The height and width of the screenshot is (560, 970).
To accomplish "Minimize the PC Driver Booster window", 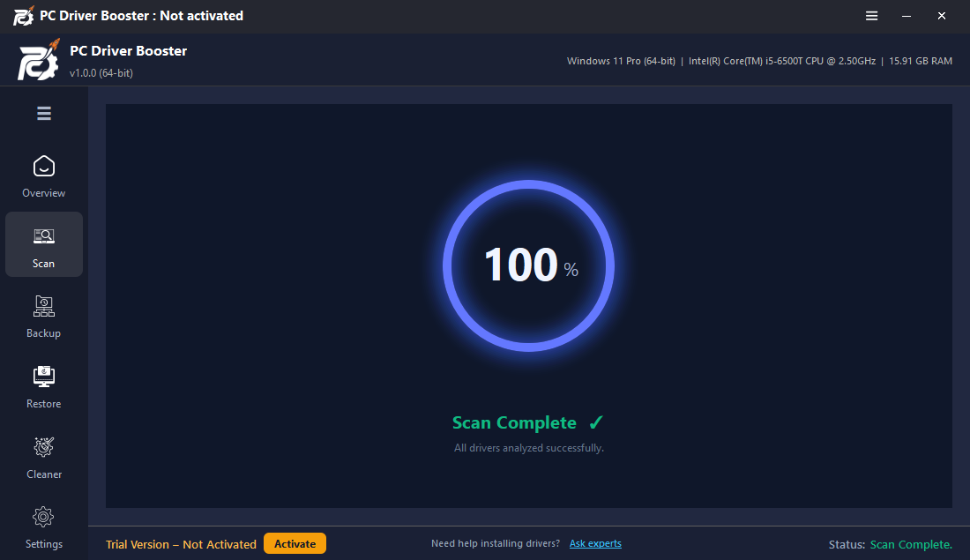I will [907, 16].
